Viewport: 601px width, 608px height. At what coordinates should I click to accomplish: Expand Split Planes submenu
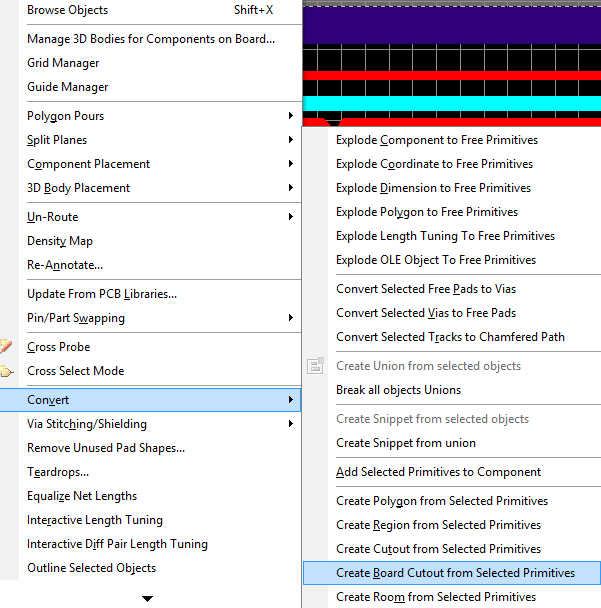pos(150,140)
